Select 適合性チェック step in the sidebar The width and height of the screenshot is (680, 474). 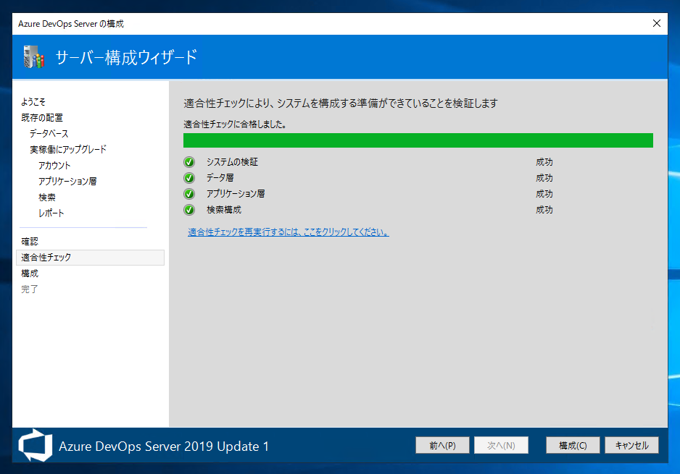pyautogui.click(x=90, y=258)
